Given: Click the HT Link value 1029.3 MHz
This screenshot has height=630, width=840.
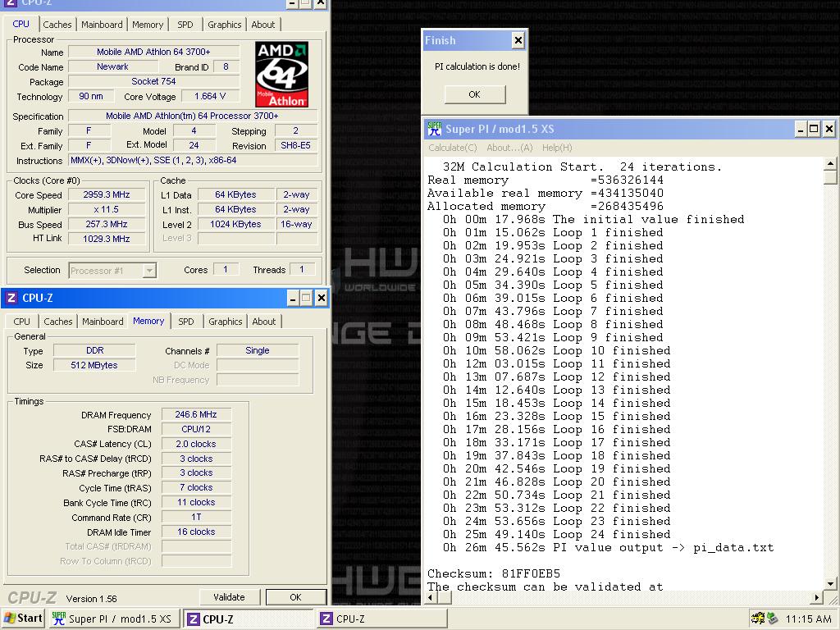Looking at the screenshot, I should point(107,239).
